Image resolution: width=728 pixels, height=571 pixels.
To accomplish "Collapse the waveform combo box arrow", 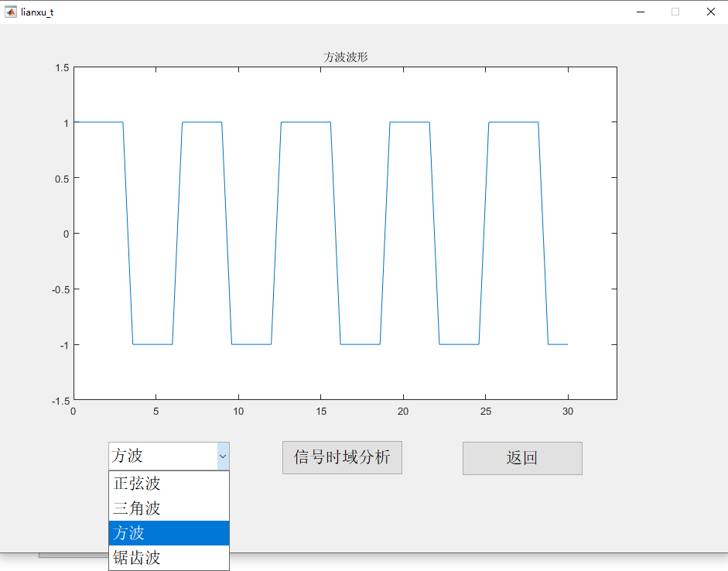I will click(x=223, y=456).
